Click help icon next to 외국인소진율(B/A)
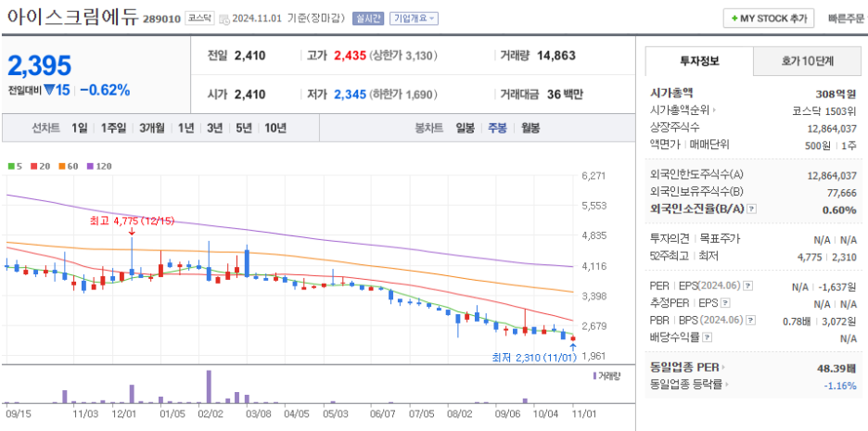Image resolution: width=868 pixels, height=431 pixels. 751,209
